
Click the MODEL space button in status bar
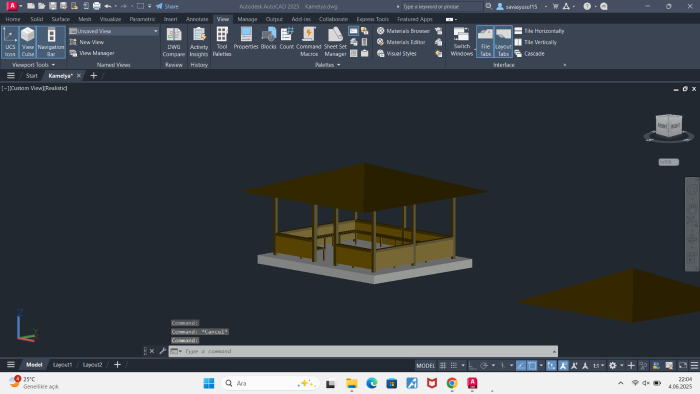425,365
